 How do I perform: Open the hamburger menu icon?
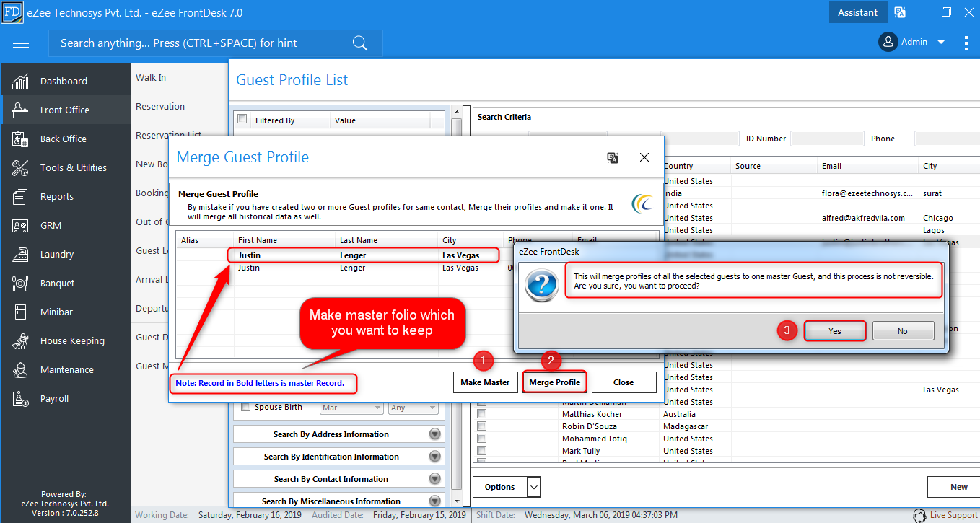(21, 43)
